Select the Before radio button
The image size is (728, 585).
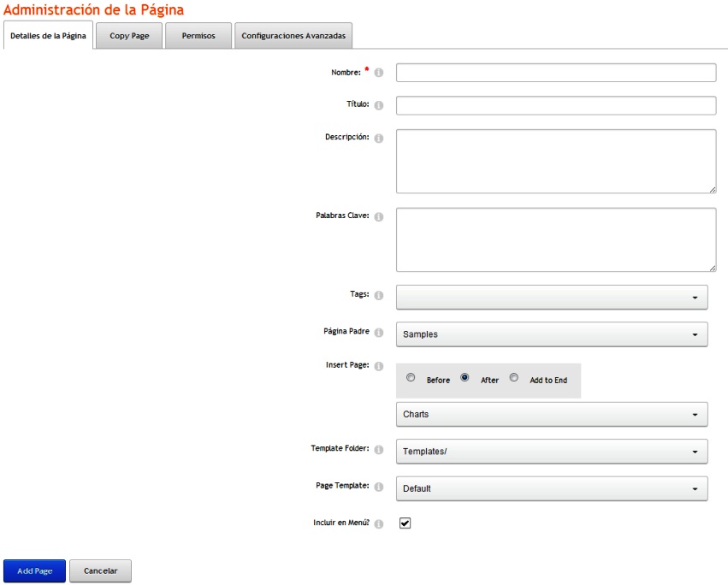click(411, 377)
